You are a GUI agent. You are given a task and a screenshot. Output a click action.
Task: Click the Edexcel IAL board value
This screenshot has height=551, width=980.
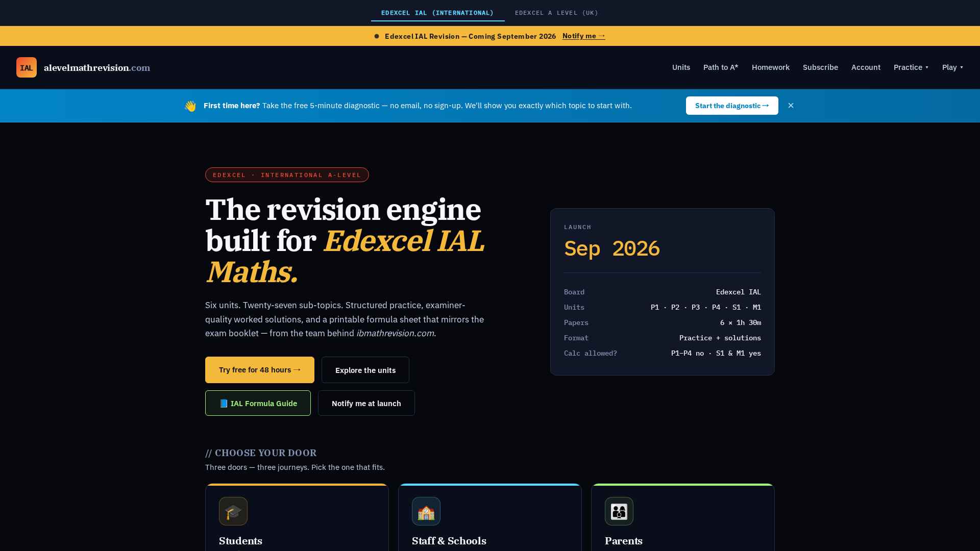[x=738, y=292]
